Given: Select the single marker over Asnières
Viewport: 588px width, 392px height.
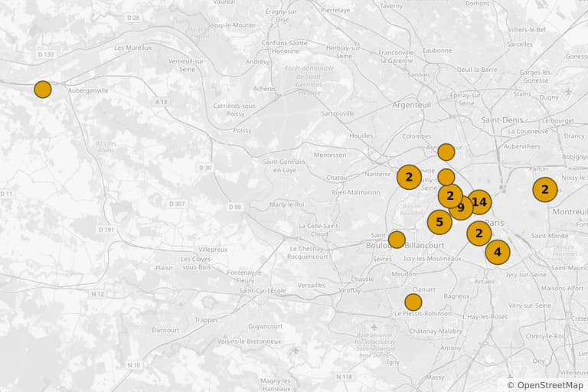Looking at the screenshot, I should 446,152.
